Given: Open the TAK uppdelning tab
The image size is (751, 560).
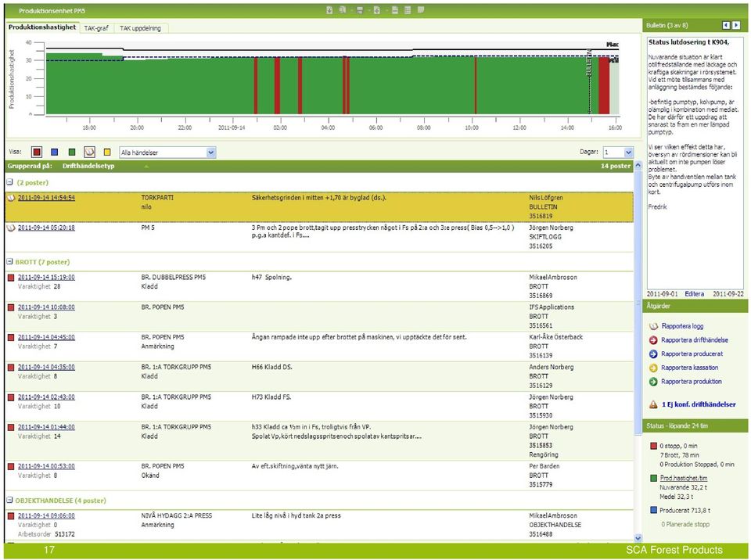Looking at the screenshot, I should (x=140, y=28).
